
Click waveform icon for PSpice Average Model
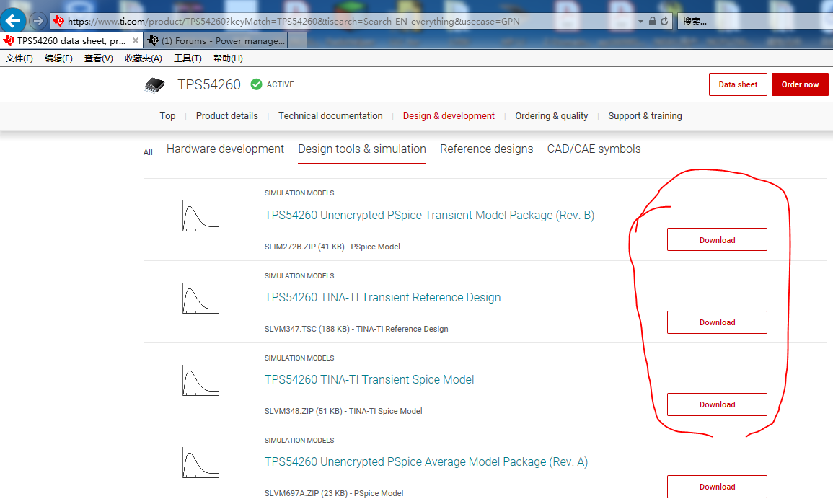tap(200, 463)
